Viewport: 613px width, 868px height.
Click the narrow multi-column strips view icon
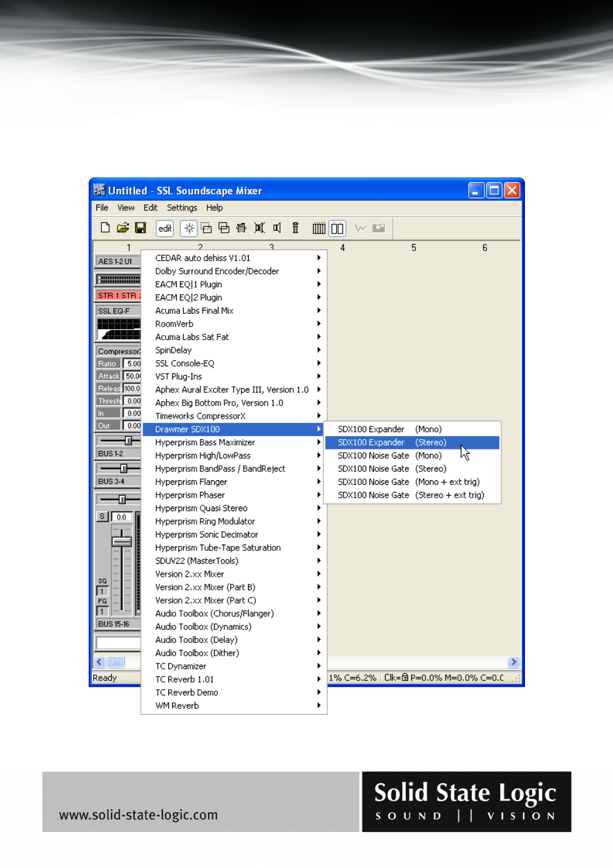click(319, 228)
